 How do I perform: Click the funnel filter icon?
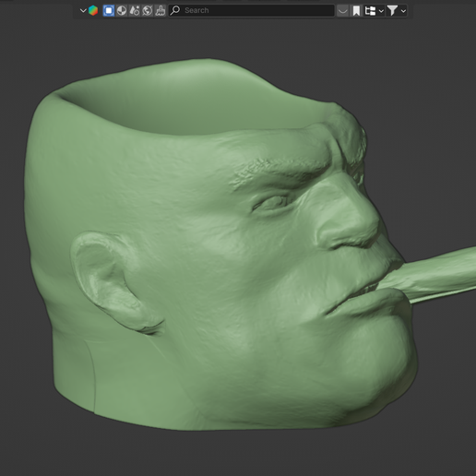(x=392, y=11)
